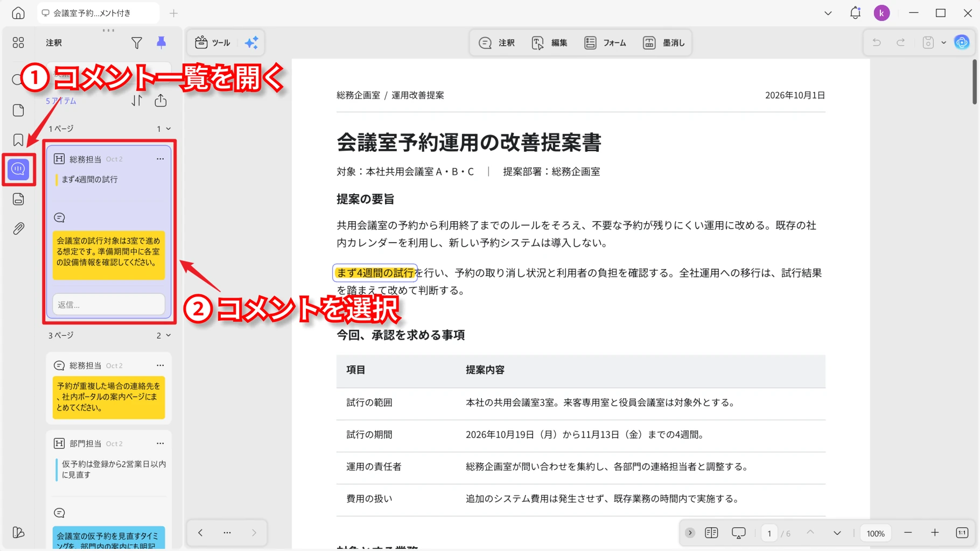Switch to the 編集 mode tab
This screenshot has height=551, width=980.
click(x=549, y=43)
